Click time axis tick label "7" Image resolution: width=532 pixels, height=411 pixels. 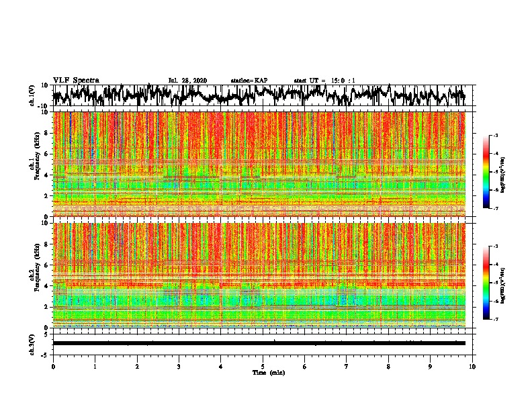pos(347,367)
